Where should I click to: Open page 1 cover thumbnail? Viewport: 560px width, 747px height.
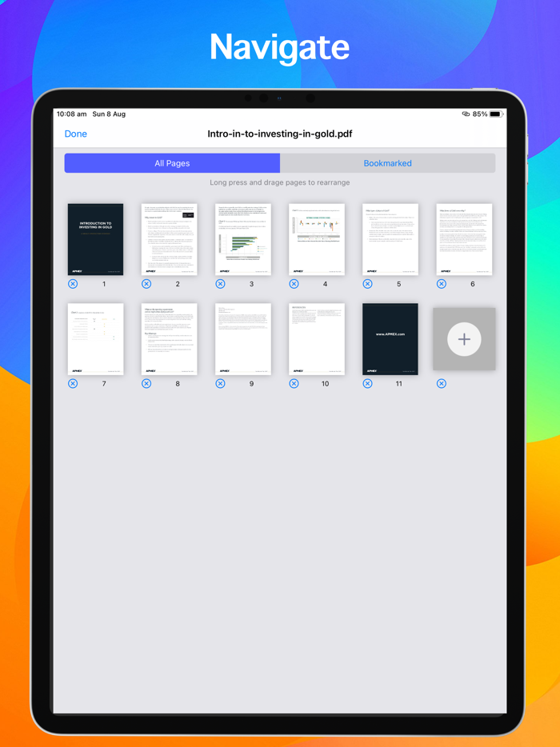95,240
